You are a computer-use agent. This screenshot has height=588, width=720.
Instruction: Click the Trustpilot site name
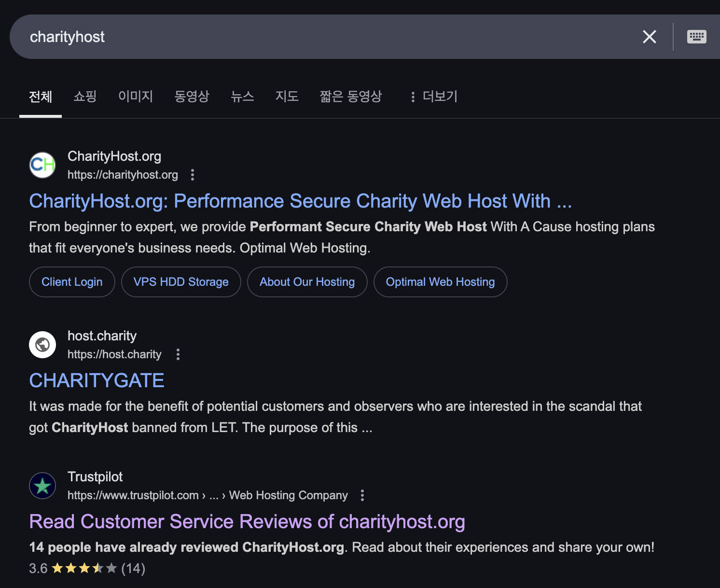coord(95,476)
